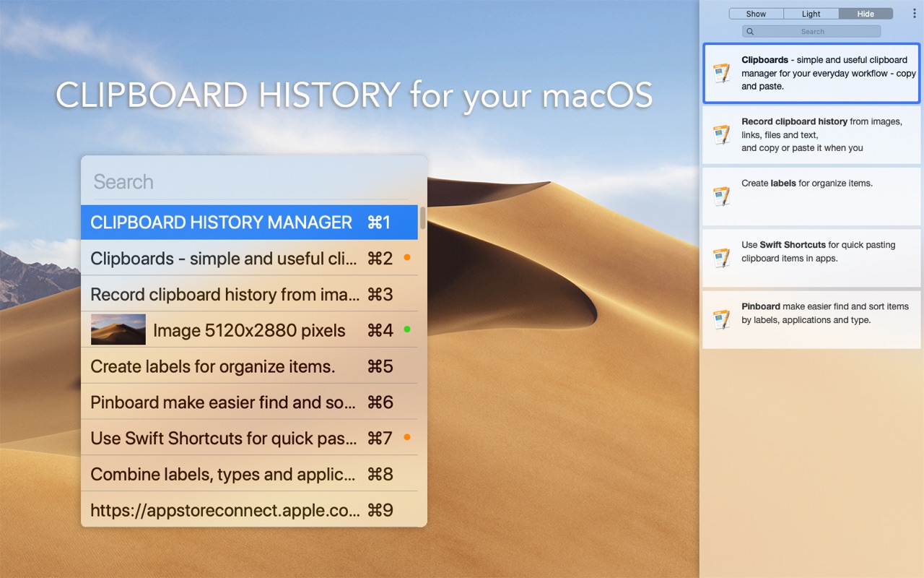The width and height of the screenshot is (924, 578).
Task: Select the Hide segment
Action: (x=866, y=14)
